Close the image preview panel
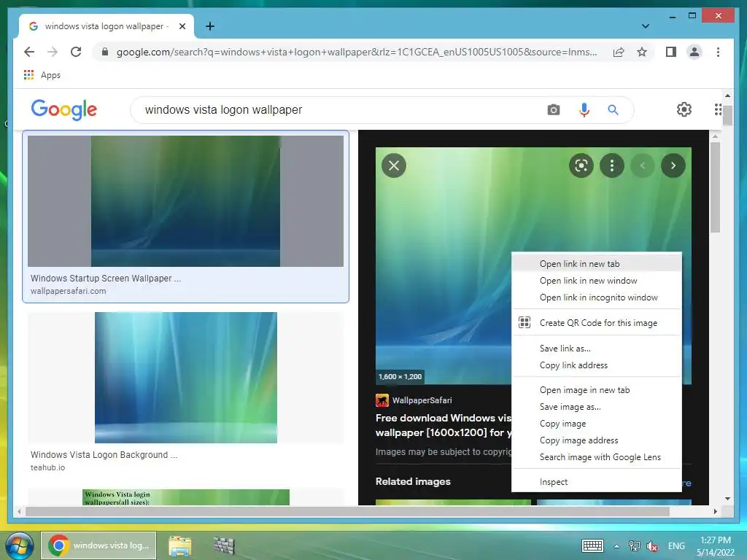This screenshot has width=747, height=560. [394, 166]
